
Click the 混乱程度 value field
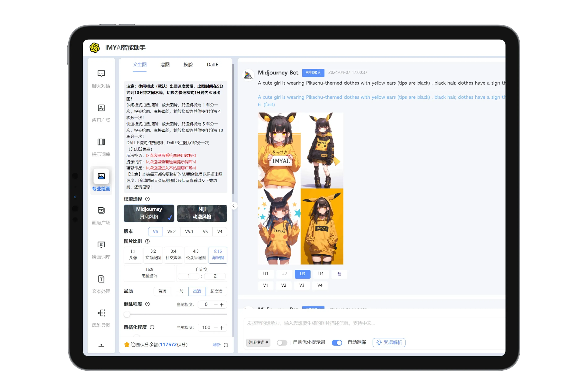click(x=206, y=305)
